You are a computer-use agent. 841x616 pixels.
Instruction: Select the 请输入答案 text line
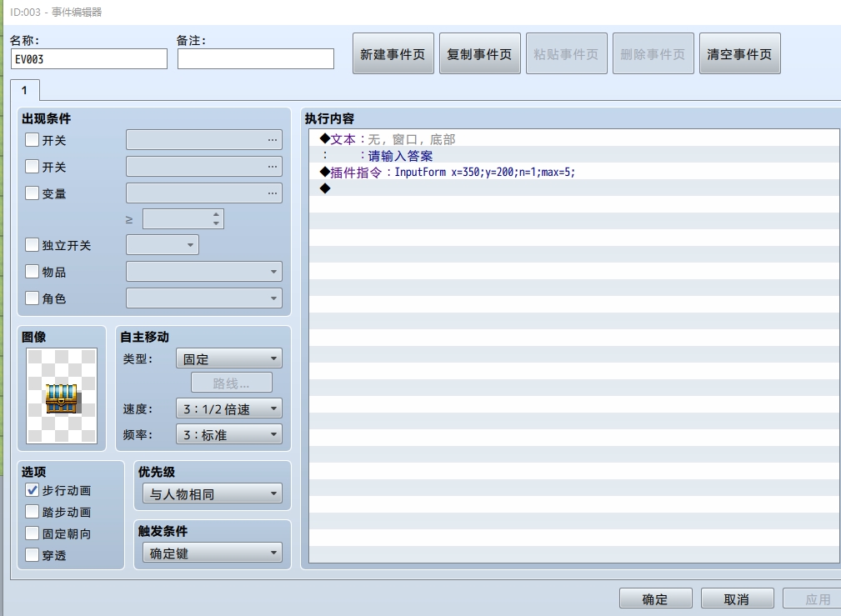574,156
